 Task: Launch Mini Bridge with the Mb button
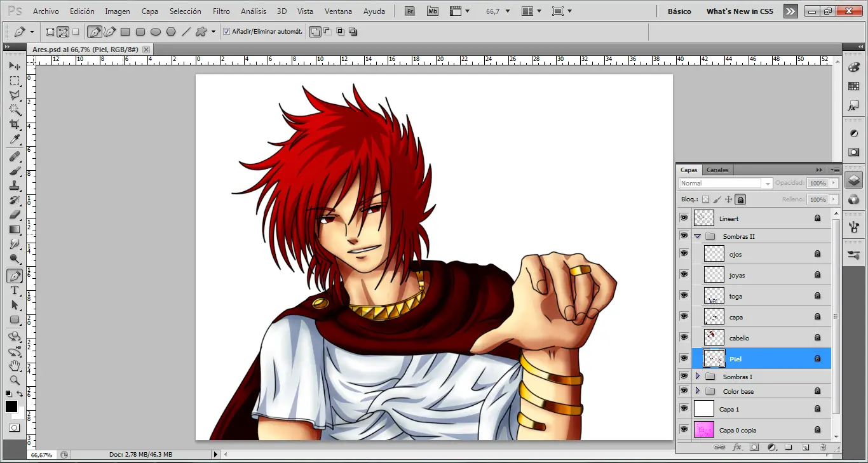coord(433,11)
